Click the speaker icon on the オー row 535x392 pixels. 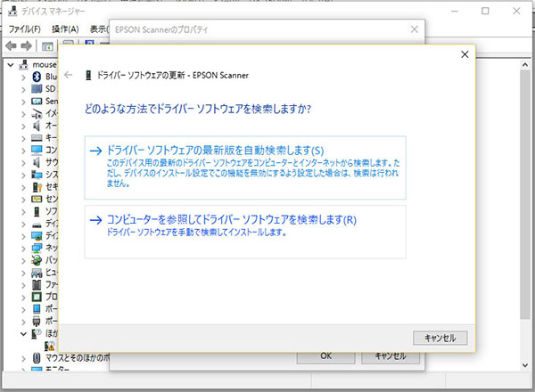(37, 126)
